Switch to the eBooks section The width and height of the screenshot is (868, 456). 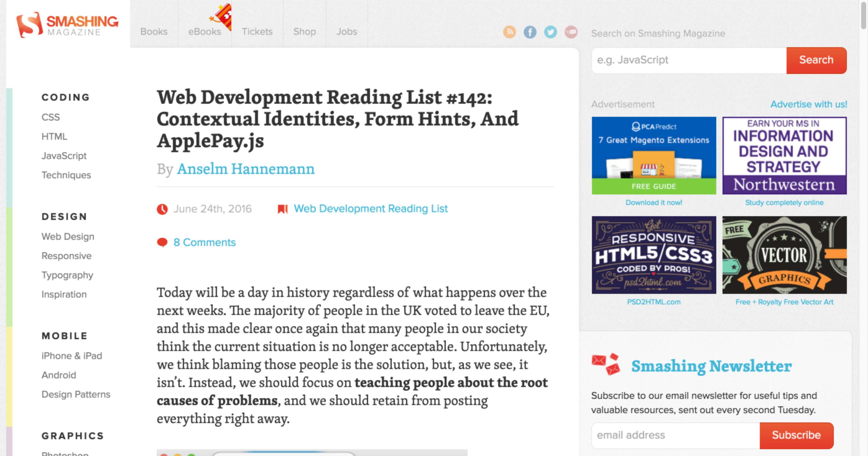pos(204,31)
